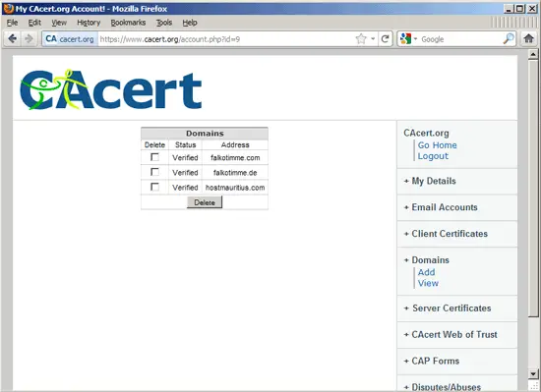Follow the Go Home link
Viewport: 541px width, 392px height.
[437, 145]
